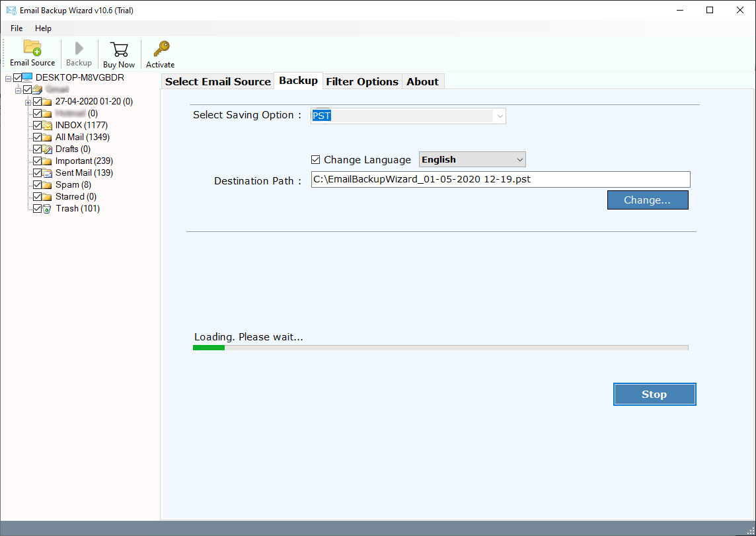The image size is (756, 536).
Task: Expand the 27-04-2020 01-20 folder node
Action: pos(28,102)
